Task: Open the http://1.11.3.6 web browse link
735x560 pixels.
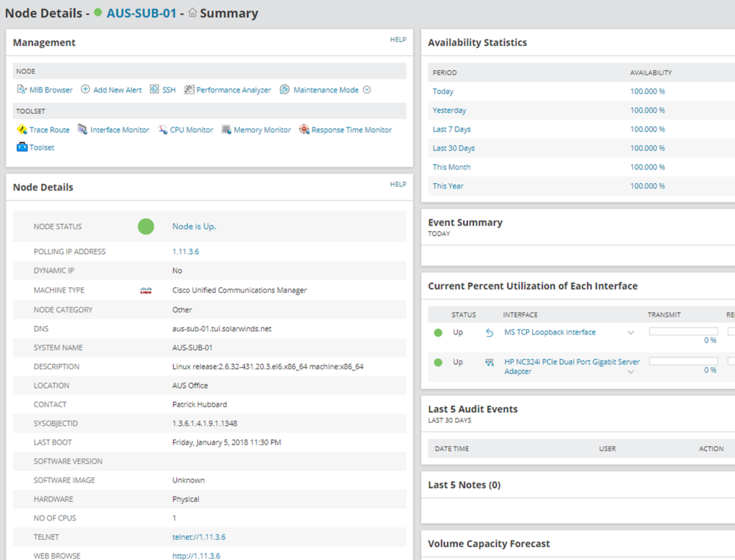Action: [x=196, y=556]
